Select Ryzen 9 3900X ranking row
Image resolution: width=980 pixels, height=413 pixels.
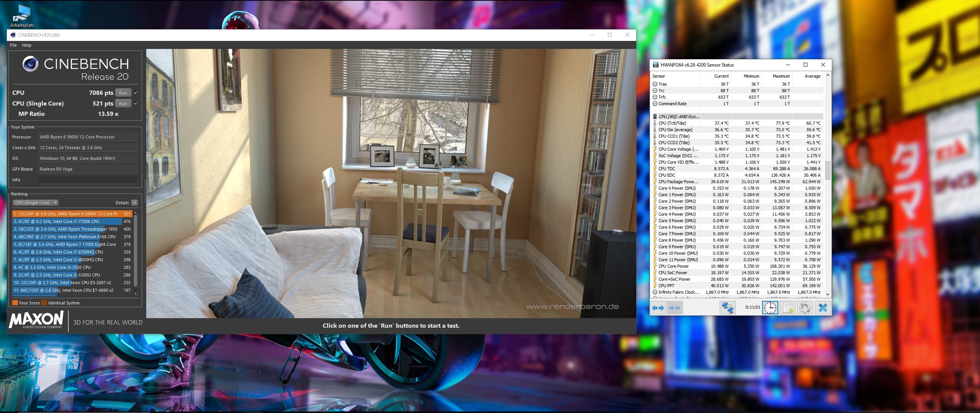[x=72, y=214]
